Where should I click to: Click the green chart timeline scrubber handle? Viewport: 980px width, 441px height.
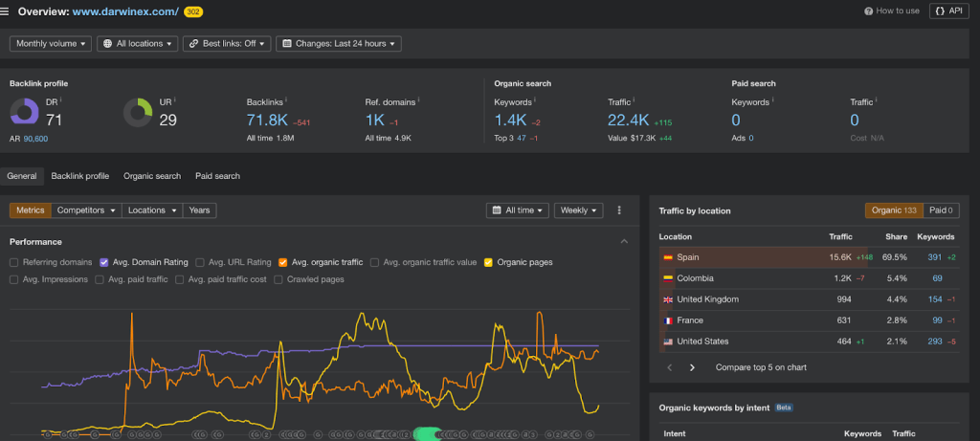pos(428,434)
